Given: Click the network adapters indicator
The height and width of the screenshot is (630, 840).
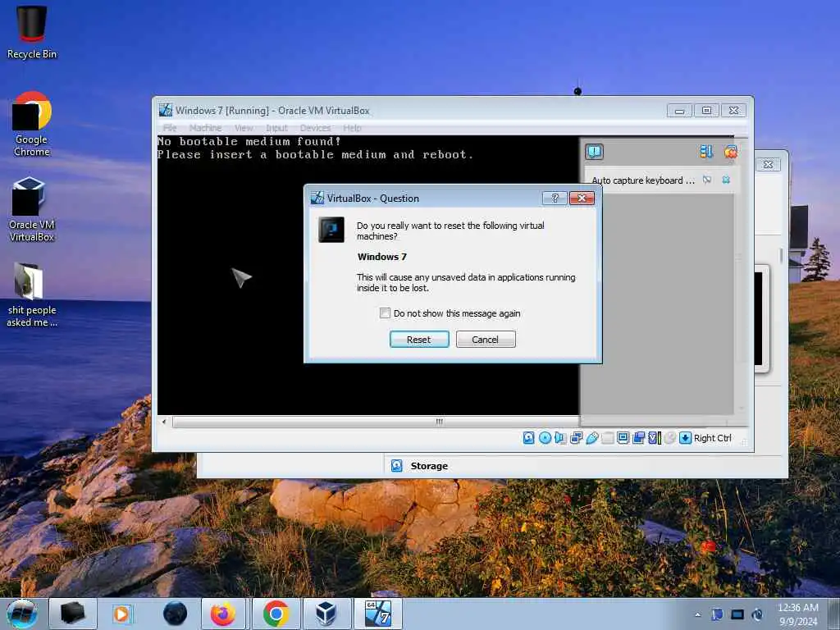Looking at the screenshot, I should 577,438.
